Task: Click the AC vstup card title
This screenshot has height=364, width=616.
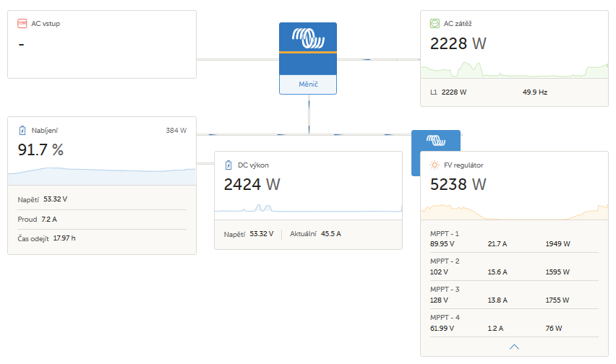Action: point(46,24)
